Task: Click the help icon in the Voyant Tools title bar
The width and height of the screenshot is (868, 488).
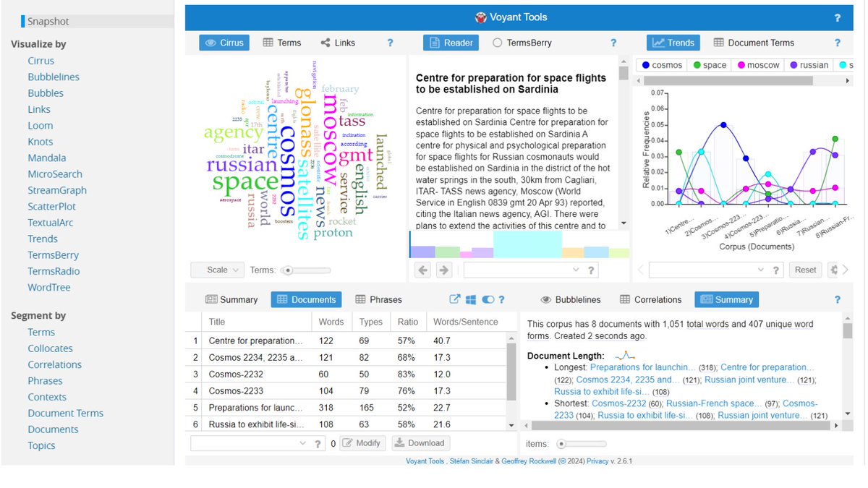Action: [837, 17]
